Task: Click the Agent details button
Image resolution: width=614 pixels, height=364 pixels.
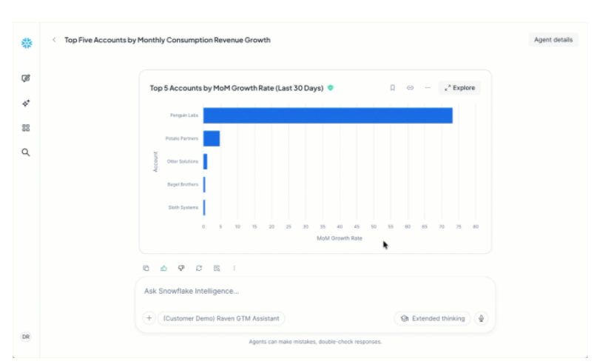Action: [x=553, y=39]
